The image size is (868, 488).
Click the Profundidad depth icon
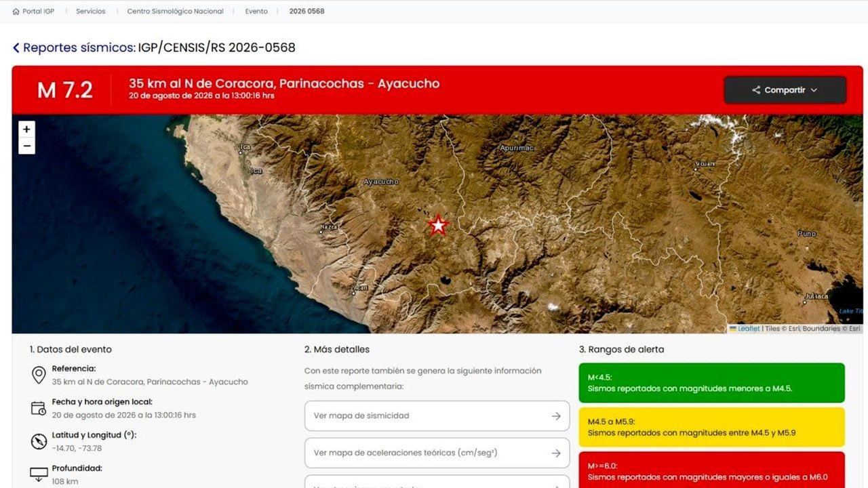39,474
